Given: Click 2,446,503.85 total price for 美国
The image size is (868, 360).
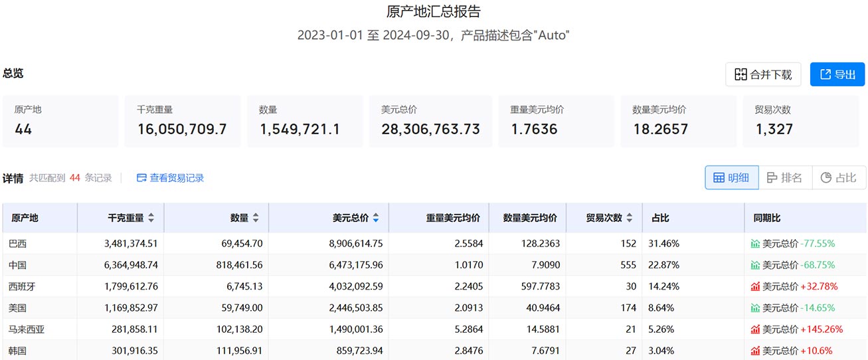Looking at the screenshot, I should (x=356, y=308).
